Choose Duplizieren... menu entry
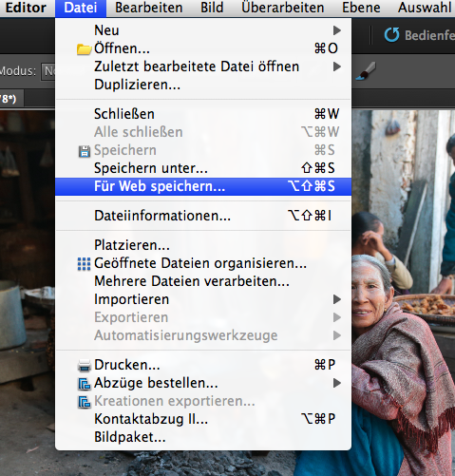The image size is (455, 476). pyautogui.click(x=203, y=85)
